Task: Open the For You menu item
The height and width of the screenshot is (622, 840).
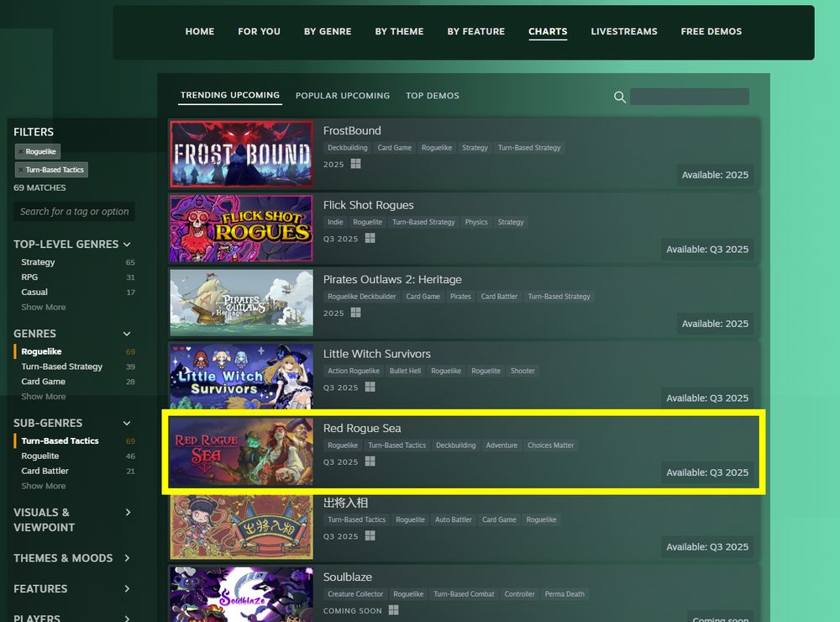Action: tap(260, 32)
